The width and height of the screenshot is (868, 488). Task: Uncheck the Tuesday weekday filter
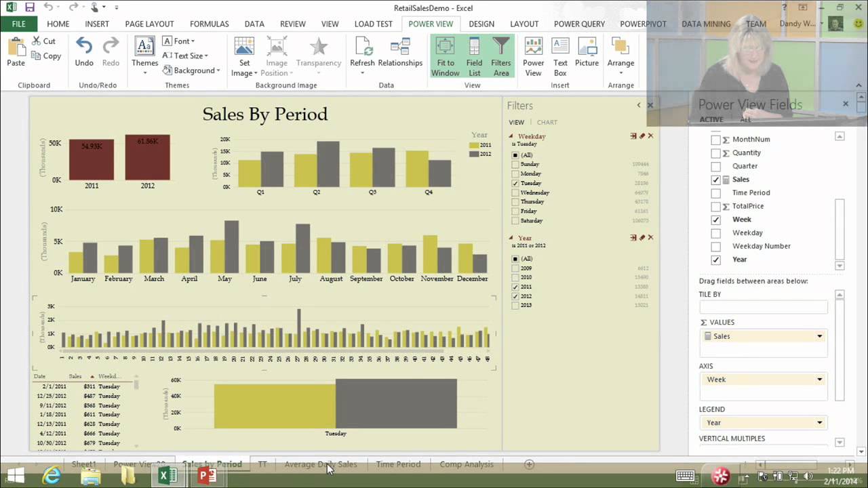tap(515, 184)
